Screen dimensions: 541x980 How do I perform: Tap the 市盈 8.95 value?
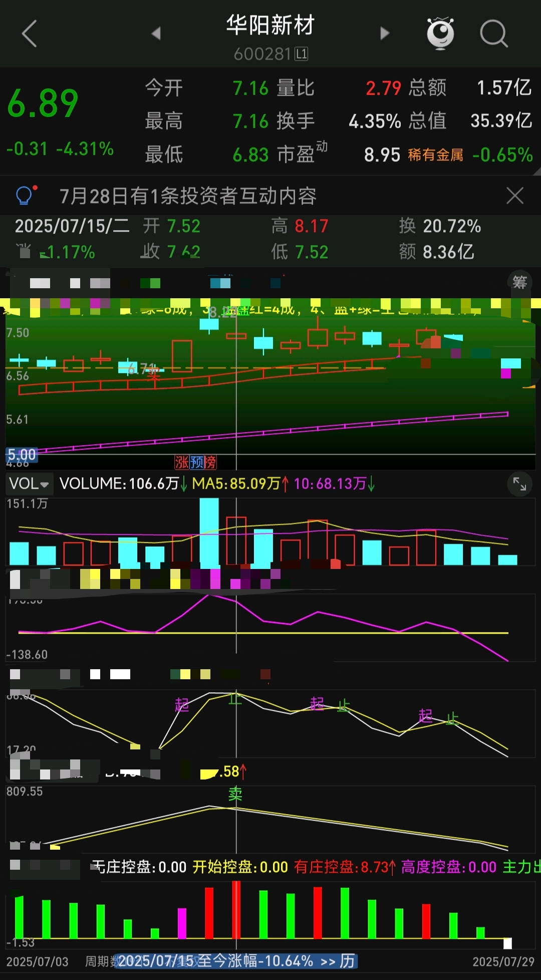point(382,155)
